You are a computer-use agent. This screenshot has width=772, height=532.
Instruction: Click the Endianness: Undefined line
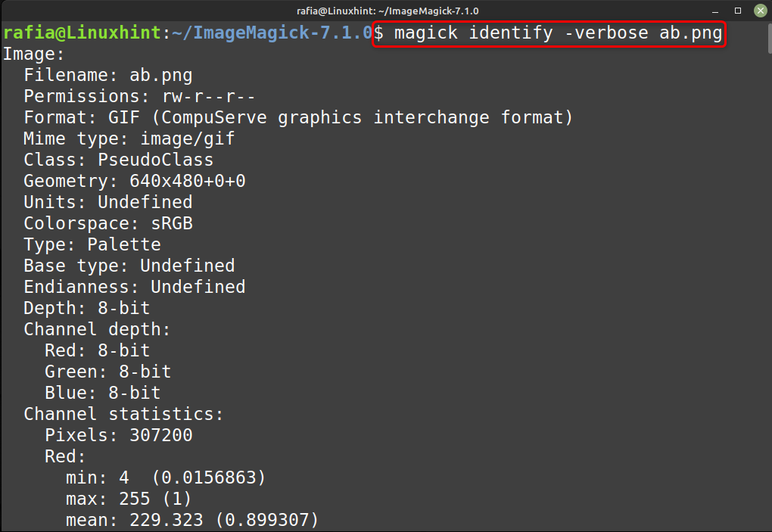click(135, 287)
